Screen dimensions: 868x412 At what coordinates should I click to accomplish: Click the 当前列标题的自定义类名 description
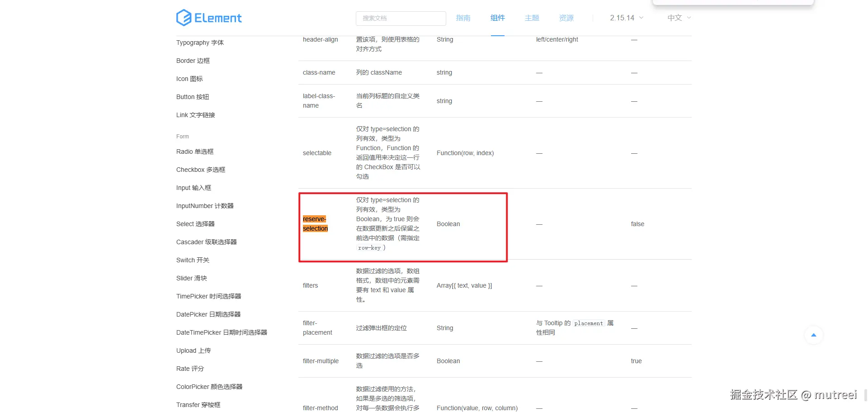click(x=388, y=101)
